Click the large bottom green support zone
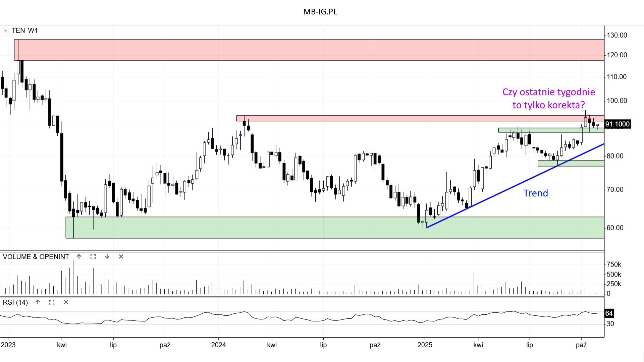Image resolution: width=644 pixels, height=362 pixels. (335, 228)
